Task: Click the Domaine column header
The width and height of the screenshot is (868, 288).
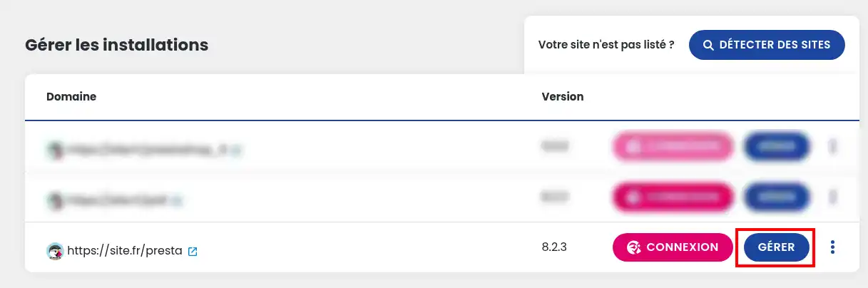Action: 71,96
